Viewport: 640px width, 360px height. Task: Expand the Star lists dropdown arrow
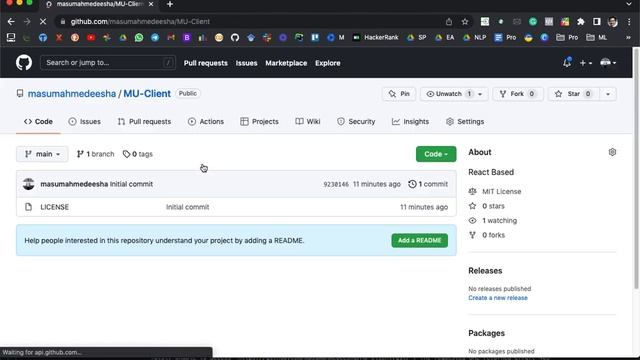point(608,94)
